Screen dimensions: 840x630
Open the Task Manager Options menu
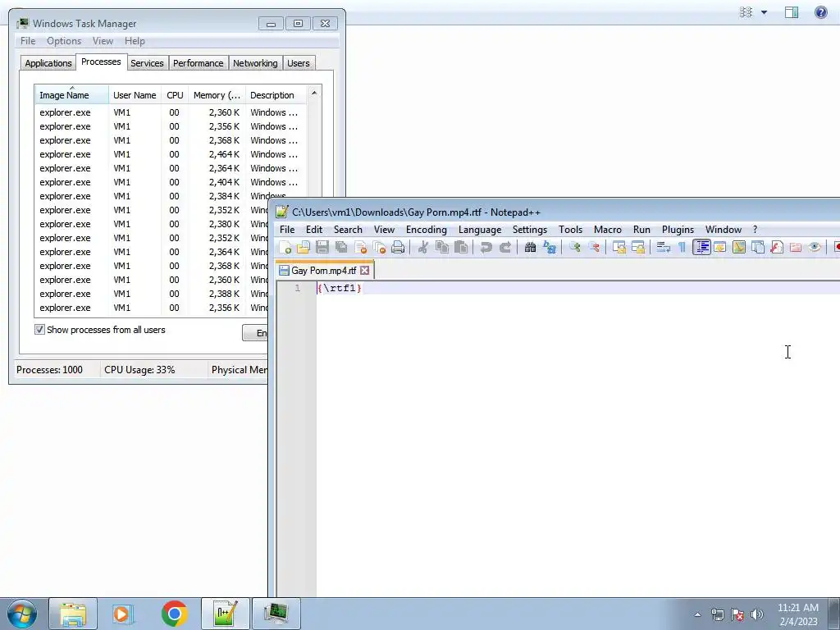tap(64, 41)
